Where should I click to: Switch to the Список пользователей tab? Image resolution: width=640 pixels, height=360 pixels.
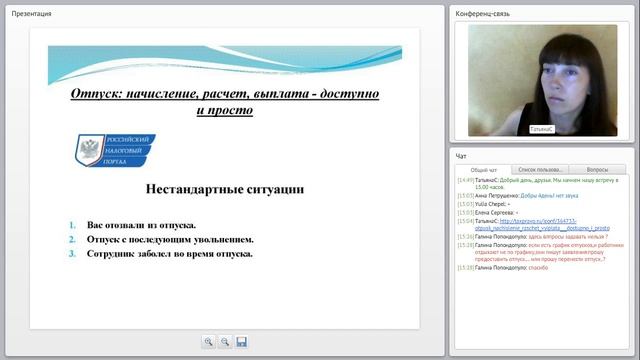(x=540, y=169)
